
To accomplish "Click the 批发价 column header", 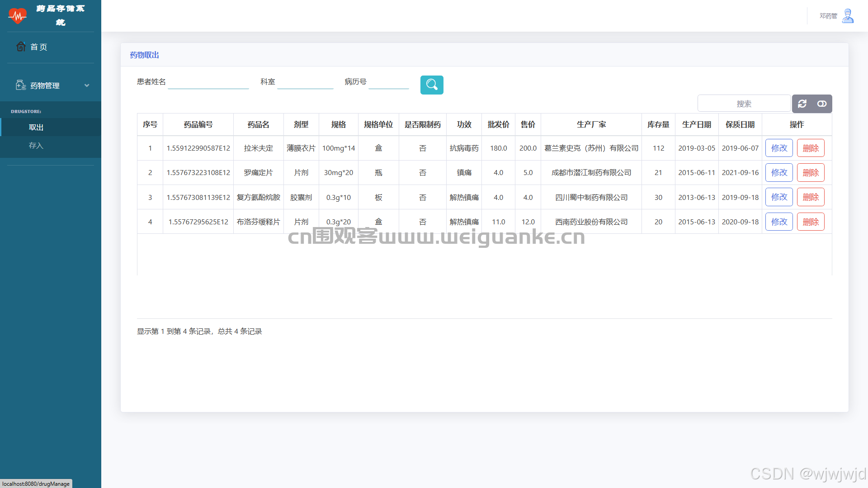I will (498, 124).
